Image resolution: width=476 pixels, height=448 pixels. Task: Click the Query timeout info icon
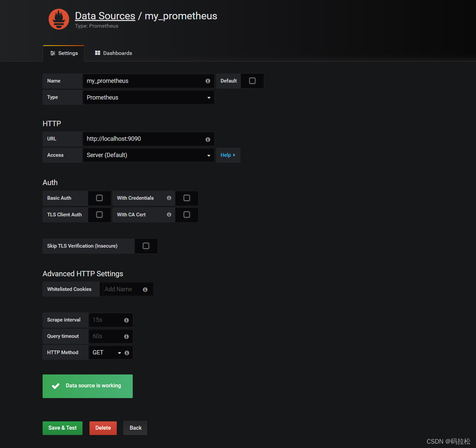click(x=126, y=336)
